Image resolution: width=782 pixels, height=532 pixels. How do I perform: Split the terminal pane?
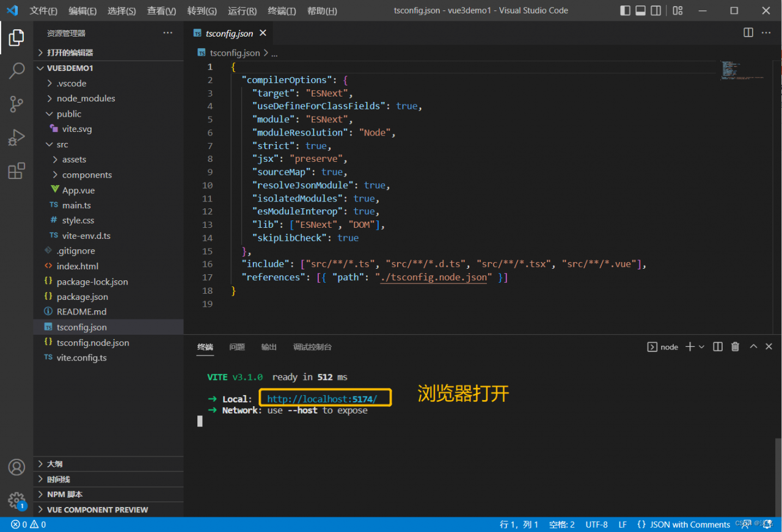718,346
